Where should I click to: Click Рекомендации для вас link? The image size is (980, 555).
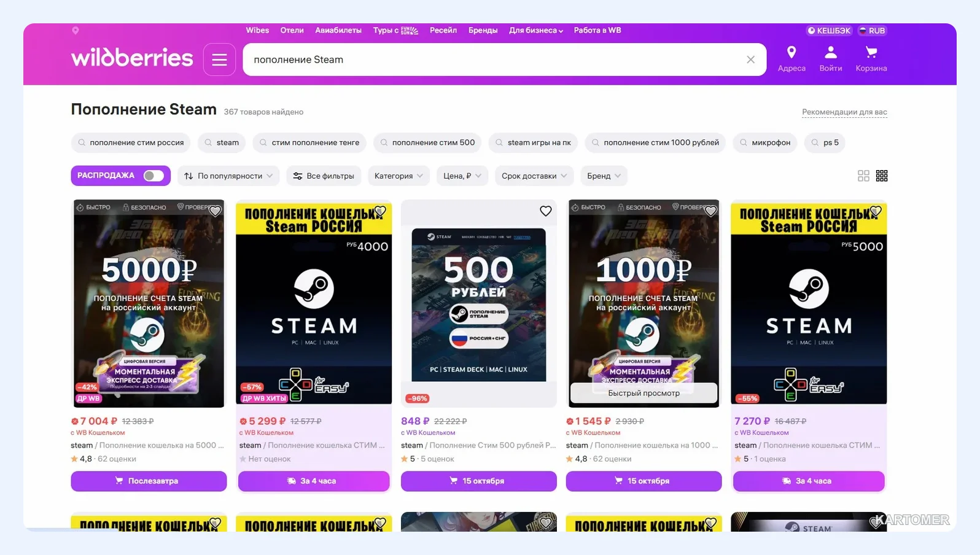coord(844,112)
